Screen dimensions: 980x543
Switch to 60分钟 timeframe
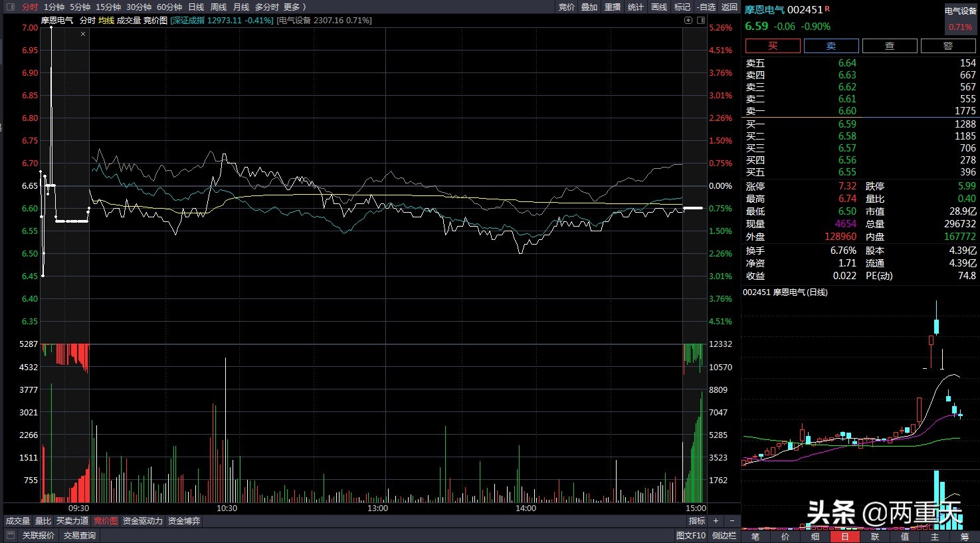169,7
